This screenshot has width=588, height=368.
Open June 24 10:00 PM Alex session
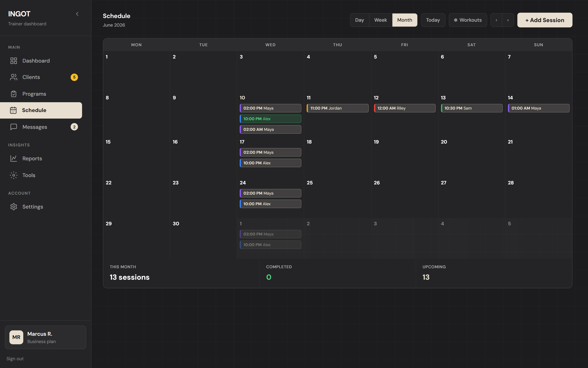pyautogui.click(x=271, y=204)
